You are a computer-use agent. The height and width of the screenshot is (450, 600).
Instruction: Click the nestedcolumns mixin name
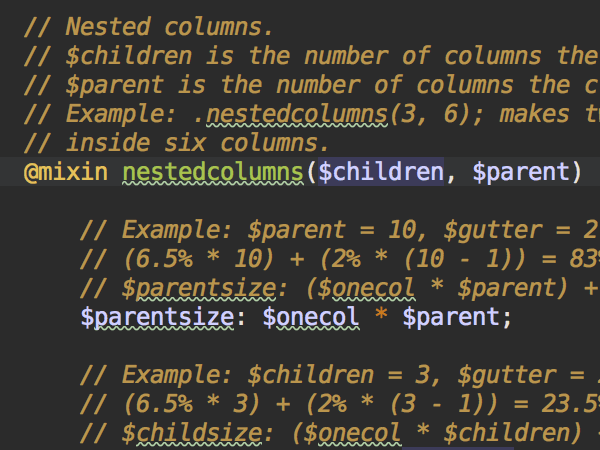tap(213, 172)
